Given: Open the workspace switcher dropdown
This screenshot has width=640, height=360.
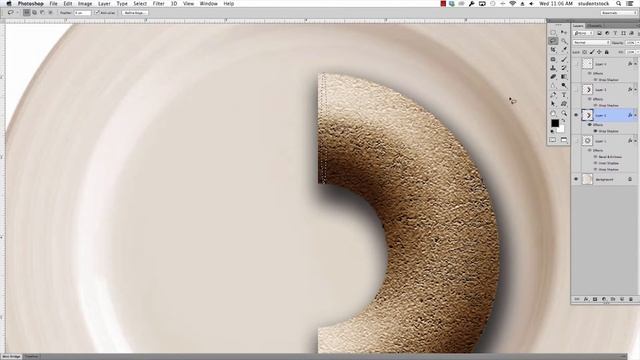Looking at the screenshot, I should point(618,13).
